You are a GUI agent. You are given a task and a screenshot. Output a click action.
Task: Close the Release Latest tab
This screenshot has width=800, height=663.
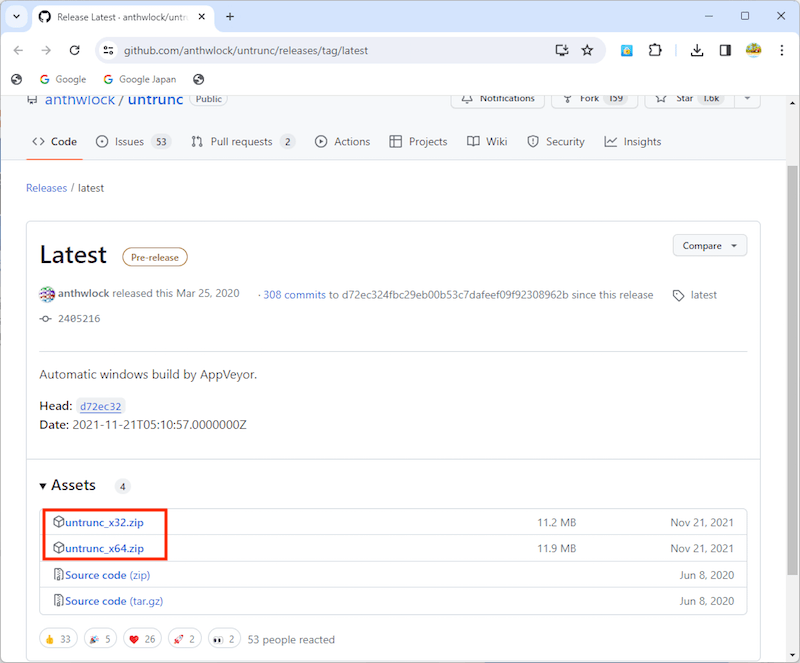pos(202,17)
